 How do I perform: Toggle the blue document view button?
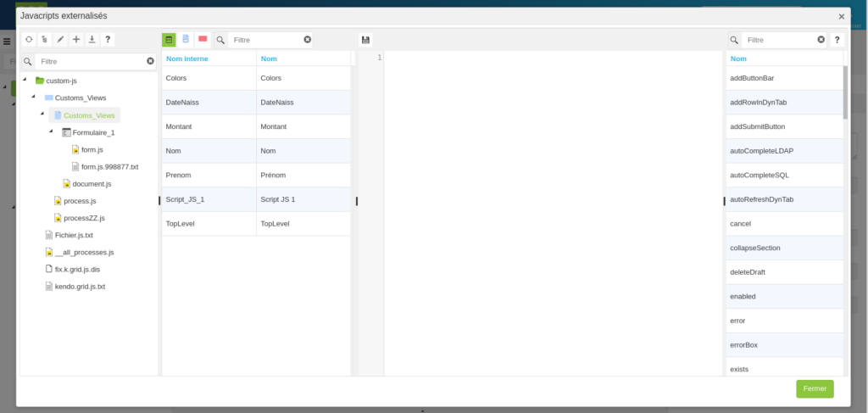coord(186,40)
